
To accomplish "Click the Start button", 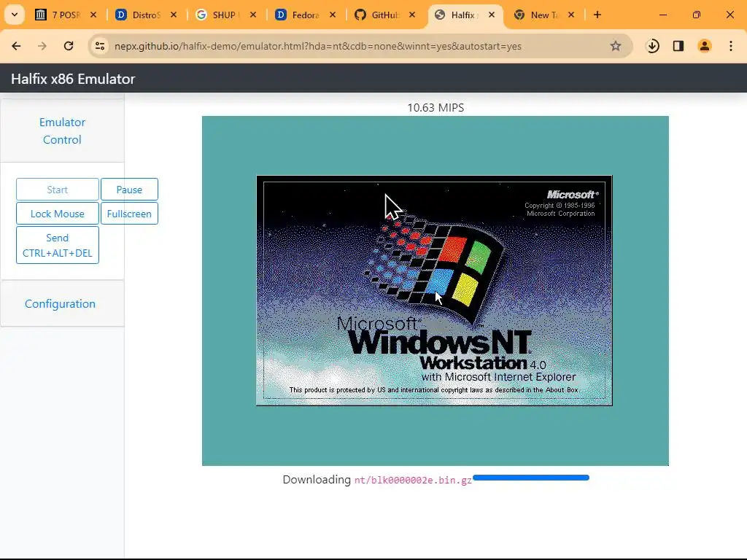I will (x=57, y=190).
